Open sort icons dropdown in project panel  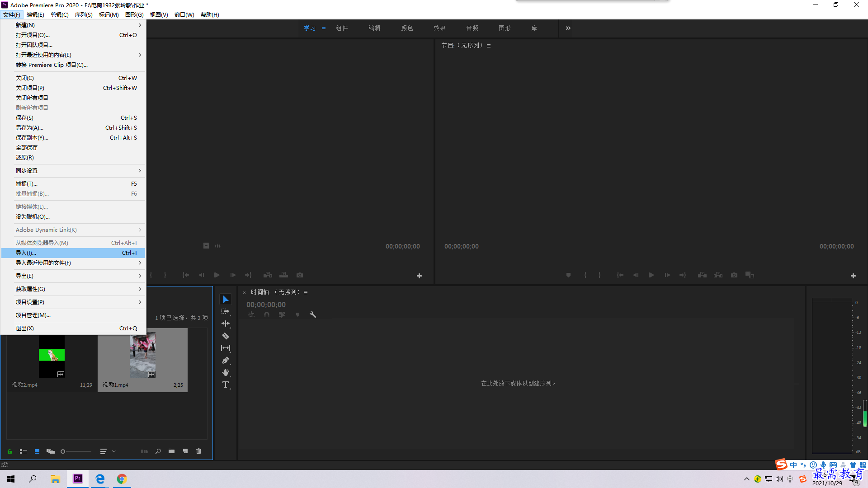click(x=108, y=451)
